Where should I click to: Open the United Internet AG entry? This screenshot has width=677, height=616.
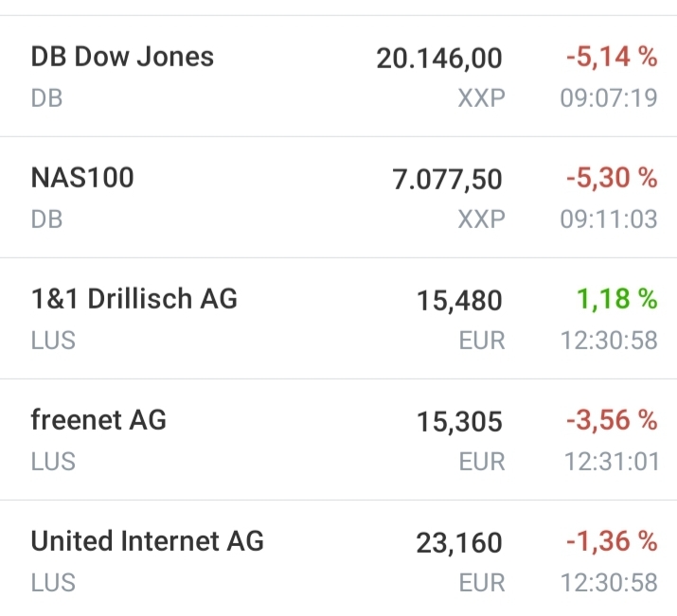pos(147,541)
